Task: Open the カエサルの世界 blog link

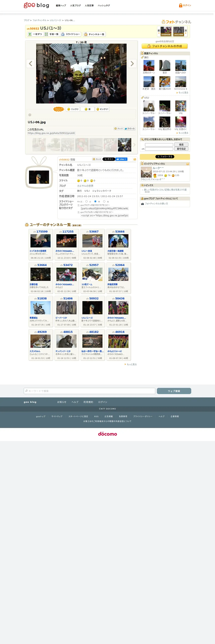Action: (85, 186)
